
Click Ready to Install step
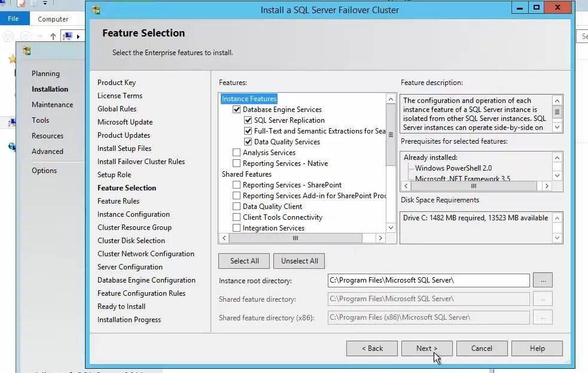pos(121,306)
